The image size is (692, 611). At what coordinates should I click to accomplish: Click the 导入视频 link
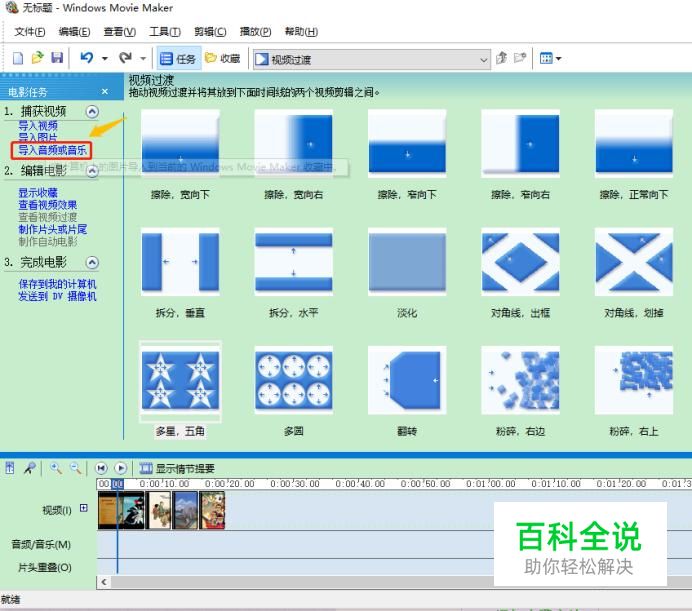pyautogui.click(x=38, y=126)
